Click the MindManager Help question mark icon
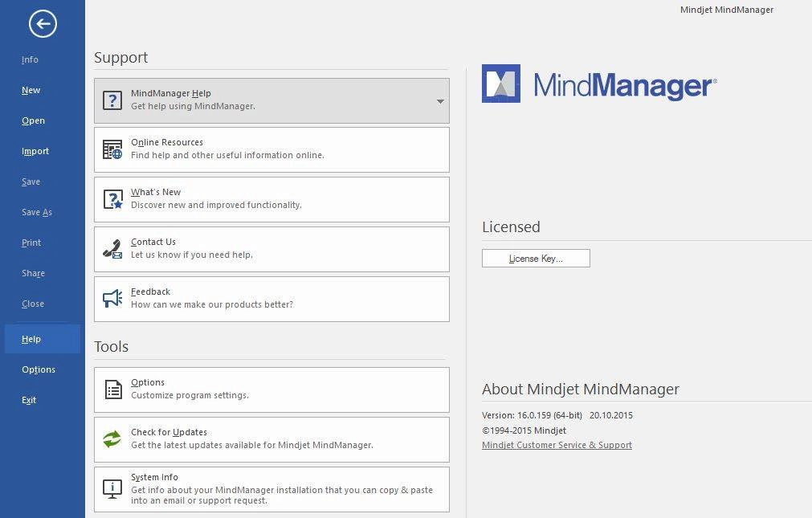The image size is (812, 518). (x=112, y=100)
